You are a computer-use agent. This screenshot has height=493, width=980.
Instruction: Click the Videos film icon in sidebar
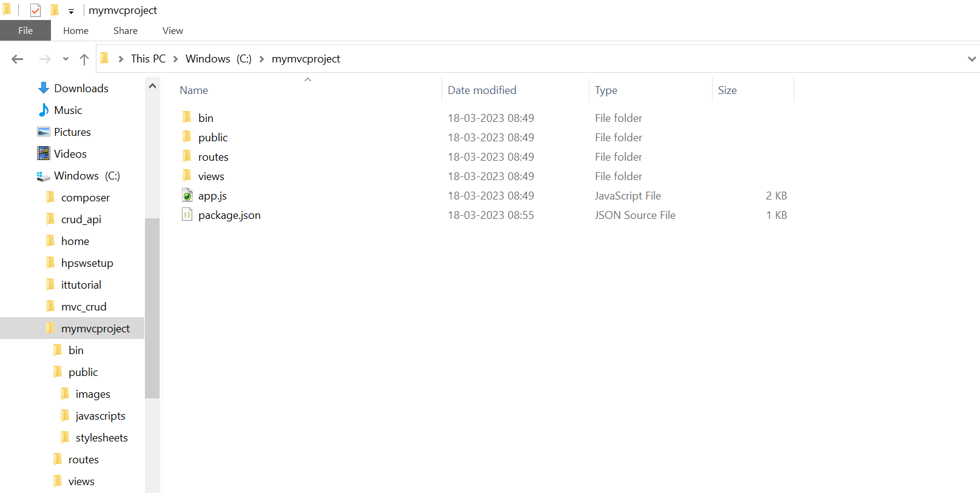click(x=44, y=153)
